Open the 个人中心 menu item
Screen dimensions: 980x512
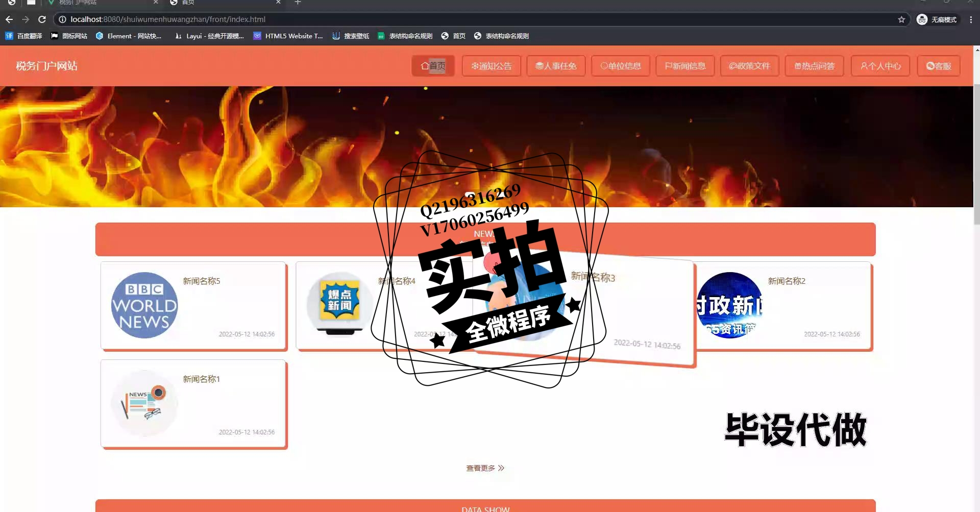(x=880, y=66)
